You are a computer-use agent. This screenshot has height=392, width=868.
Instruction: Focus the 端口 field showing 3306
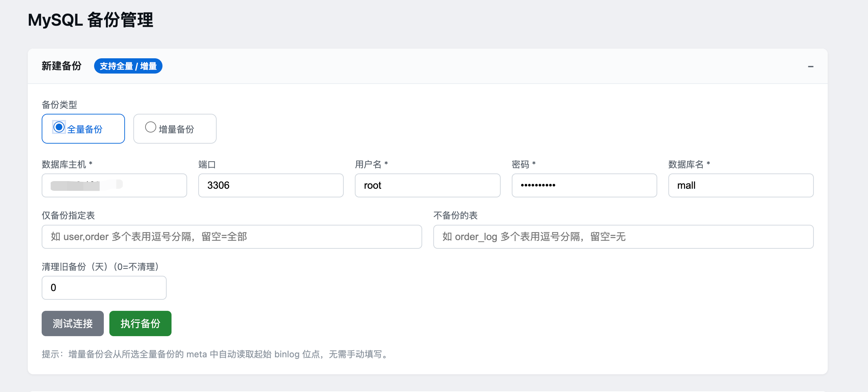pos(271,185)
